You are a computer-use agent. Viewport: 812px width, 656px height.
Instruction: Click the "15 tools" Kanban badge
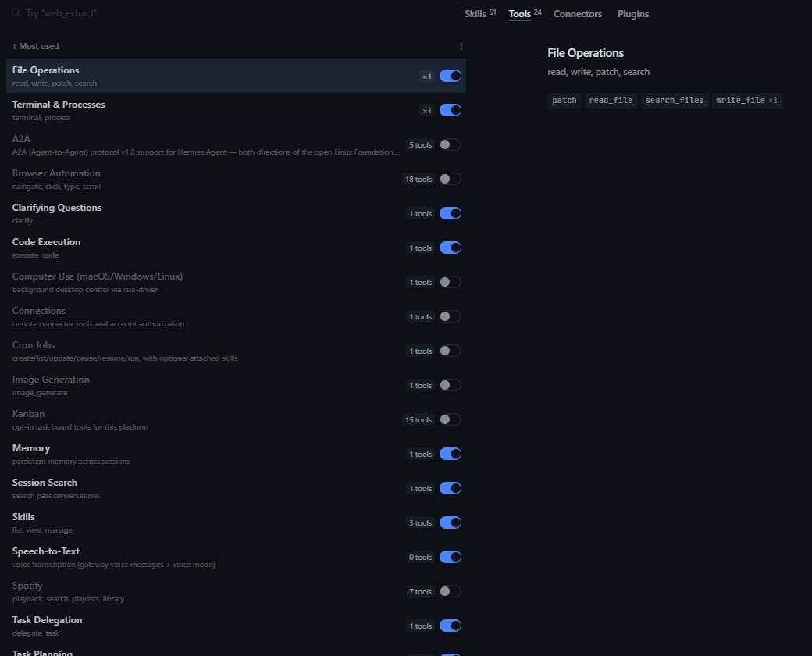coord(418,419)
